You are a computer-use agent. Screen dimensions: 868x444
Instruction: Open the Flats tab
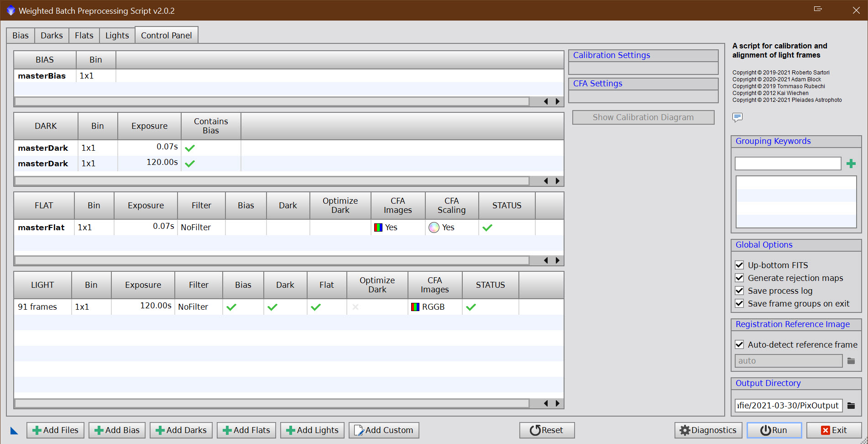coord(84,36)
